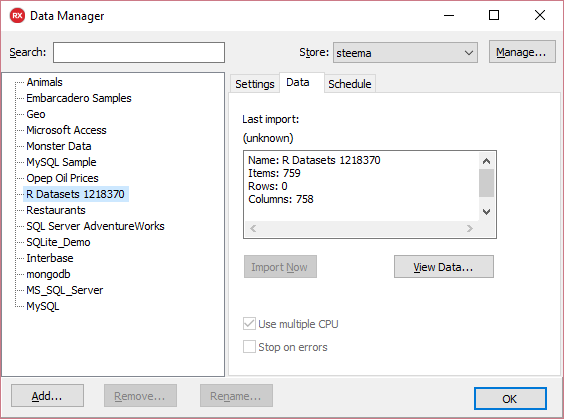This screenshot has height=419, width=564.
Task: Click the vertical scrollbar thumb in info box
Action: [x=486, y=183]
